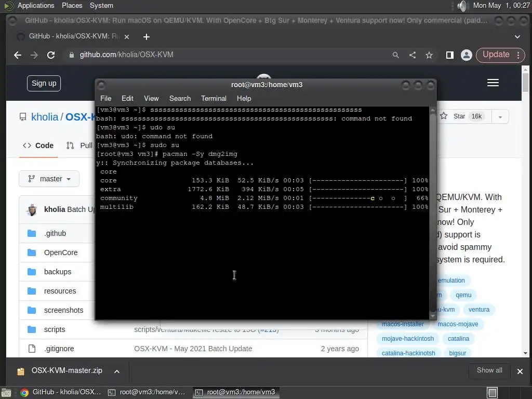
Task: Open the .github folder
Action: (55, 233)
